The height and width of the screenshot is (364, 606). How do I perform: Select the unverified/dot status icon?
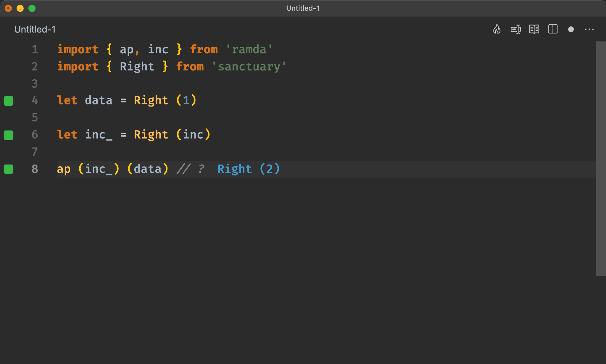(571, 29)
